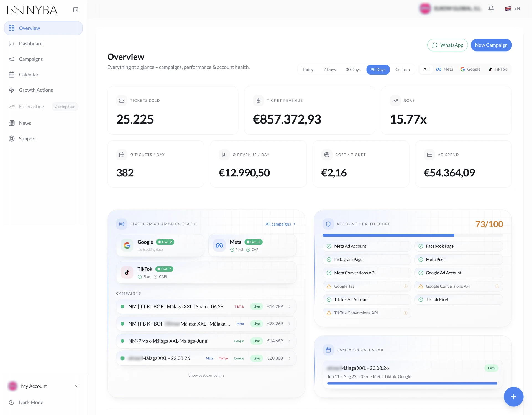Click the ROAS trend arrow icon

point(395,101)
